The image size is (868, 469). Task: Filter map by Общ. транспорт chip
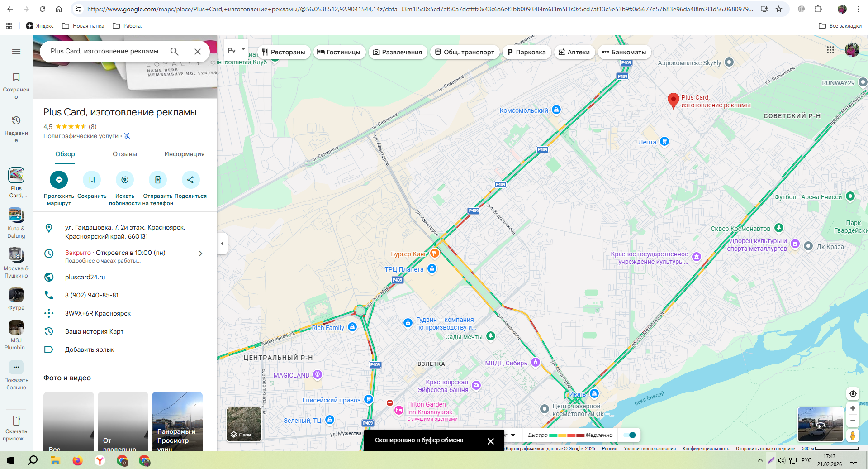coord(465,52)
